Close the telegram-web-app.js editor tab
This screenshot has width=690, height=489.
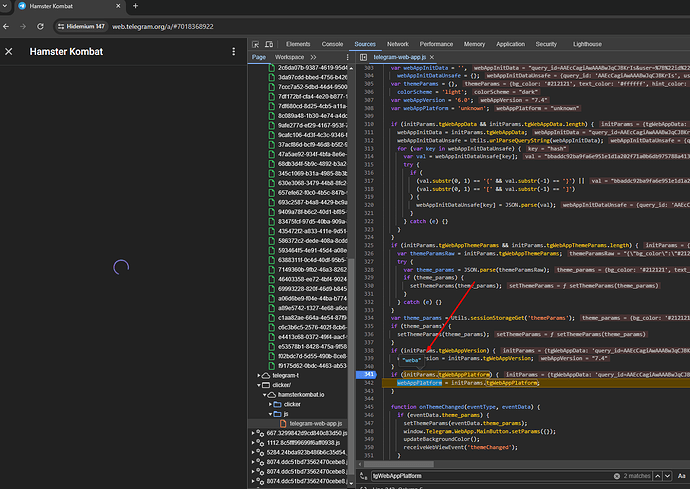point(432,57)
